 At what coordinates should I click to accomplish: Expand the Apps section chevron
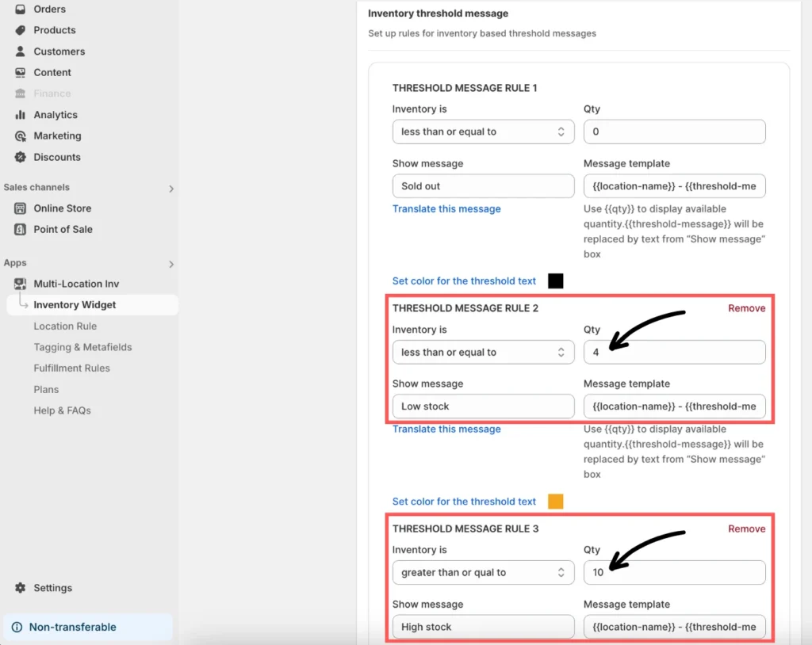[x=171, y=264]
